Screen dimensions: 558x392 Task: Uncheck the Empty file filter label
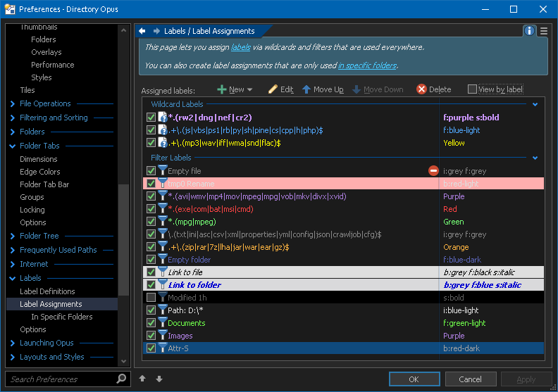point(151,171)
